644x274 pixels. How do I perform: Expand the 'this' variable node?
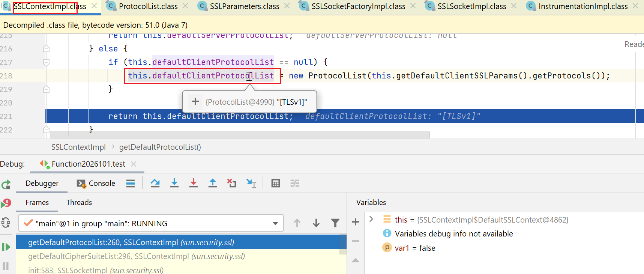pyautogui.click(x=371, y=219)
